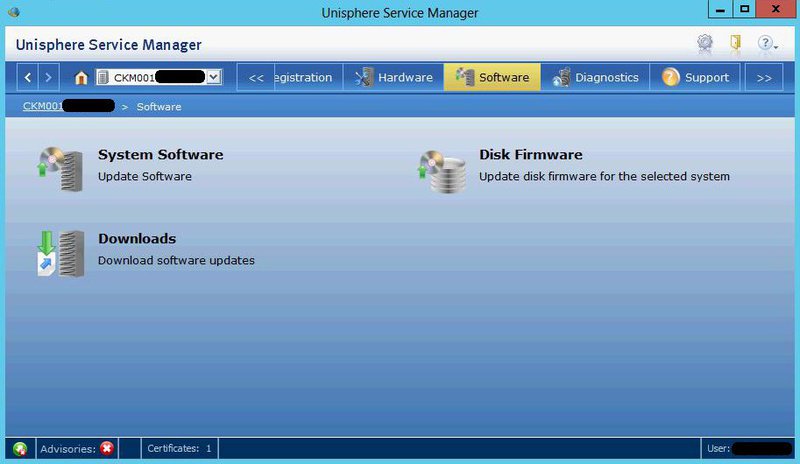Open System Software heading

pos(160,155)
